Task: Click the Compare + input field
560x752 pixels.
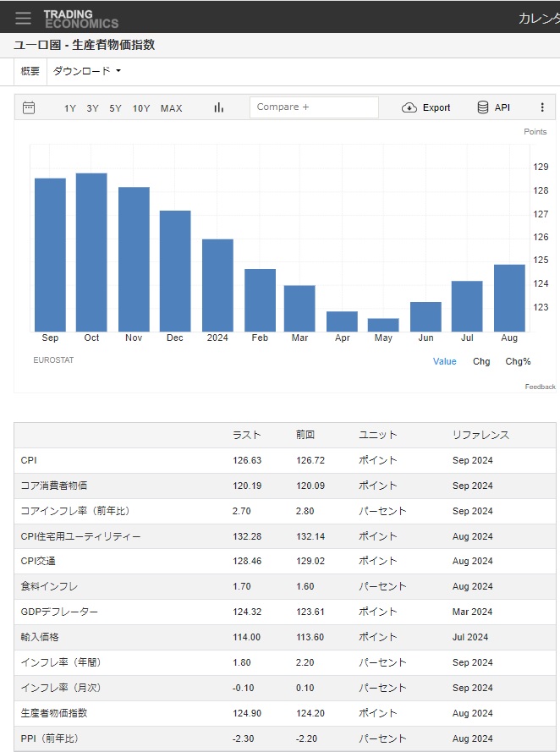Action: [314, 107]
